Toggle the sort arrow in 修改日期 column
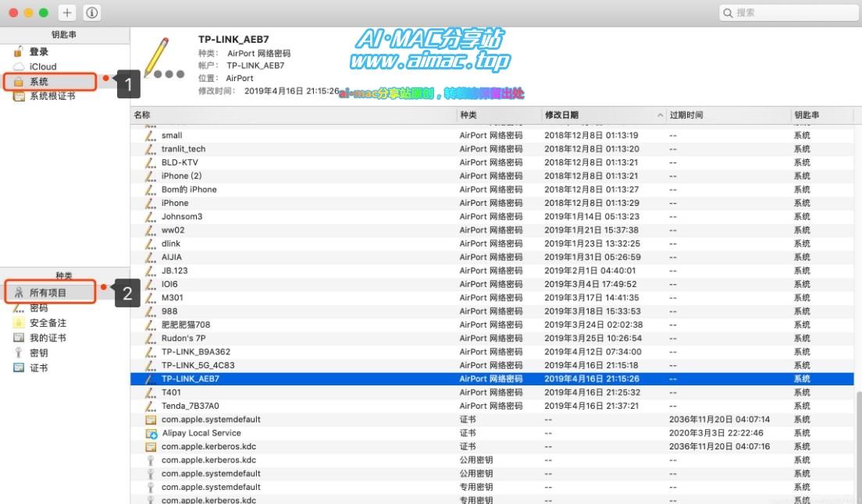The height and width of the screenshot is (504, 862). point(660,115)
